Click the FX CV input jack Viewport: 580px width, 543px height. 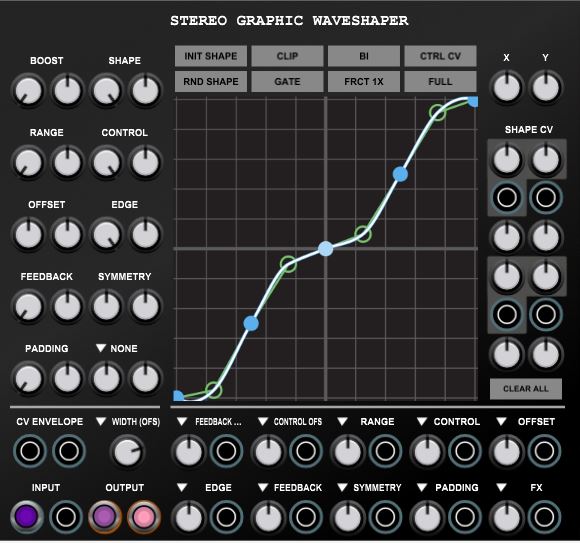click(x=544, y=517)
